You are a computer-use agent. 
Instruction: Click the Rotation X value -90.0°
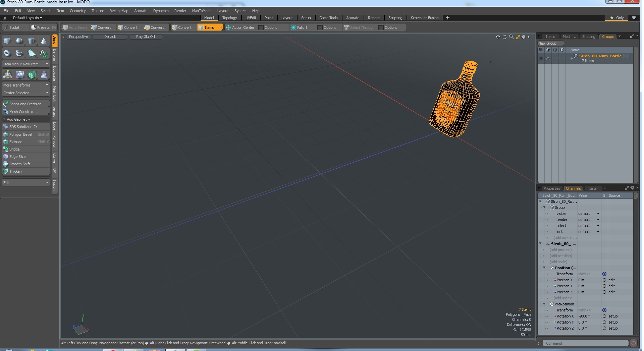(x=589, y=316)
